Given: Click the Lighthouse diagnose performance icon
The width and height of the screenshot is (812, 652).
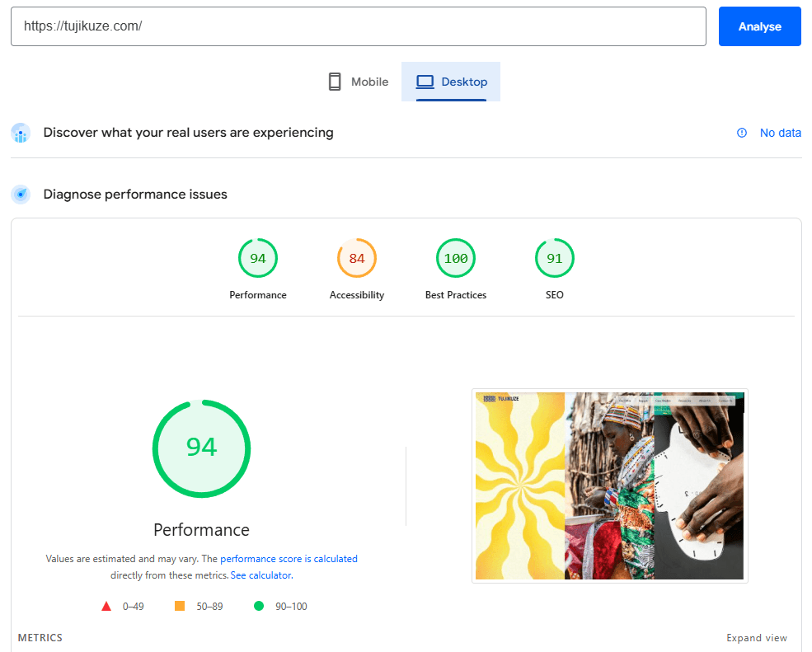Looking at the screenshot, I should 20,194.
